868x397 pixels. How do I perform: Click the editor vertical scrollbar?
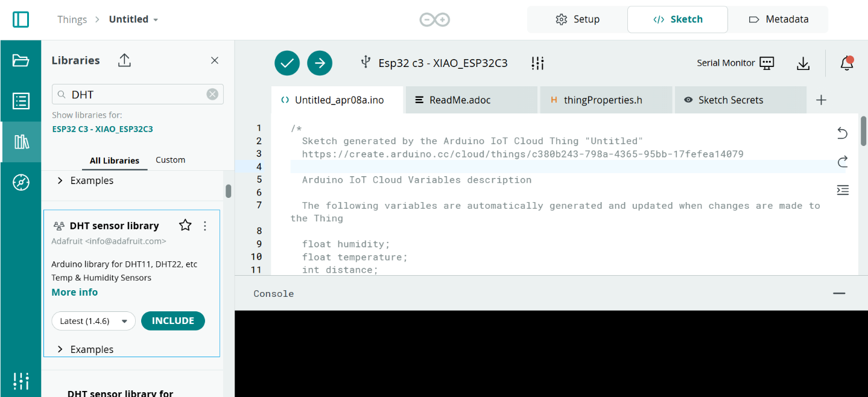point(864,132)
